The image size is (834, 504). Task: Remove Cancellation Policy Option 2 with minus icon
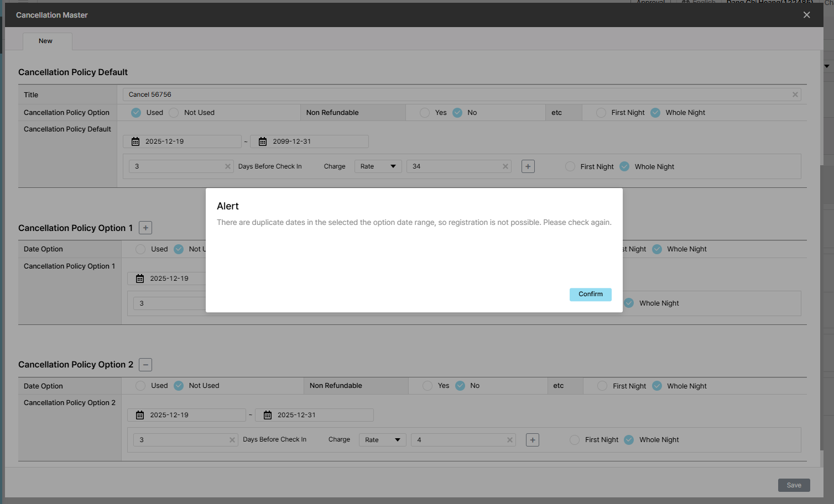pos(145,365)
